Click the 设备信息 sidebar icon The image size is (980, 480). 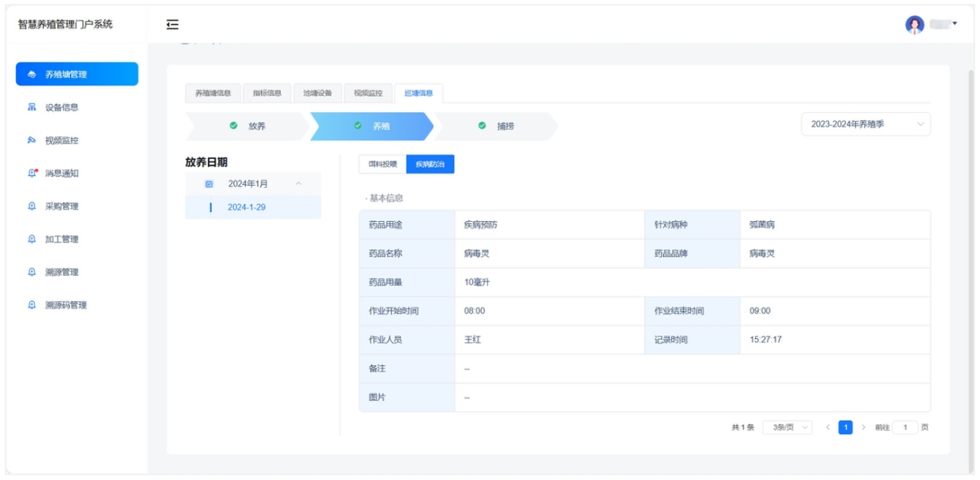tap(31, 107)
